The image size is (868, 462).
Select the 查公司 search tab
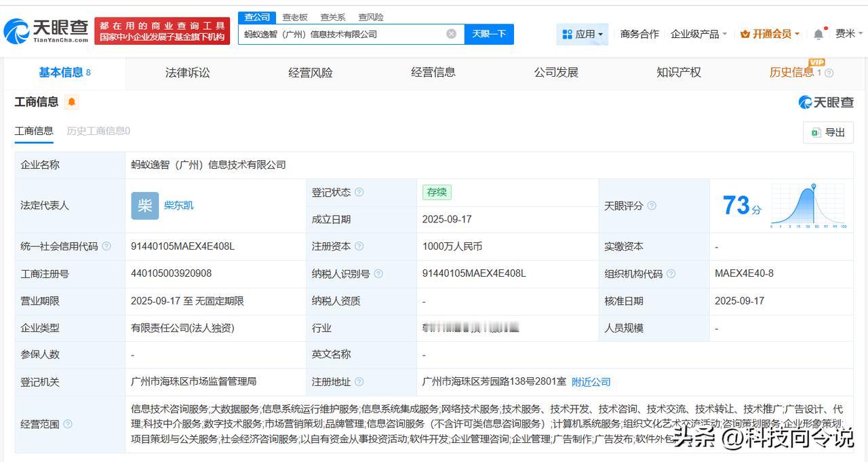tap(257, 17)
